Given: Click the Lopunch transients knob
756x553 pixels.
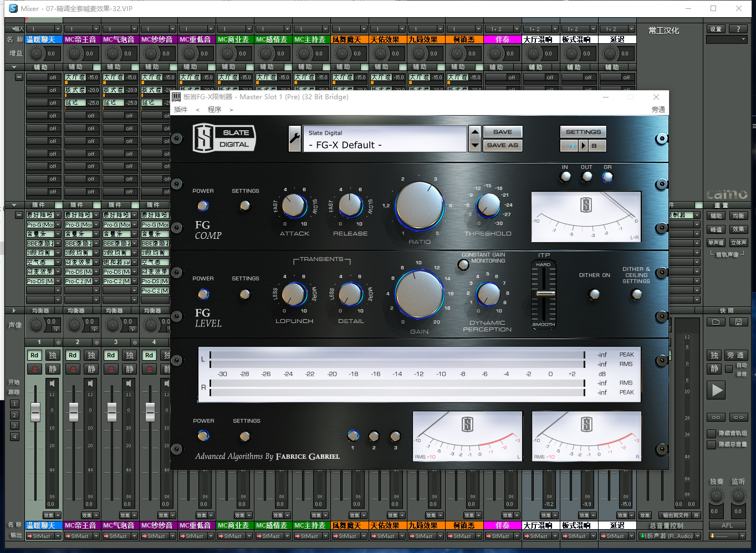Looking at the screenshot, I should [294, 294].
